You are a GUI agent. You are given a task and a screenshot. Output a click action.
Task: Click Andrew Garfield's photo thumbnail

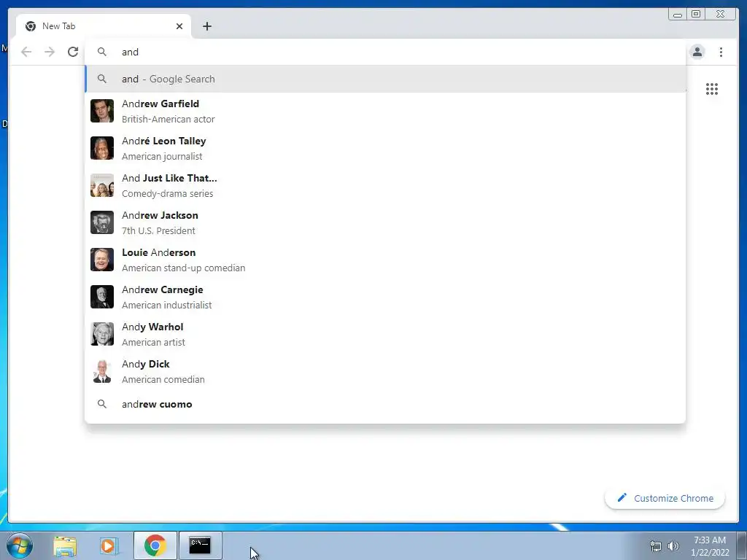102,111
